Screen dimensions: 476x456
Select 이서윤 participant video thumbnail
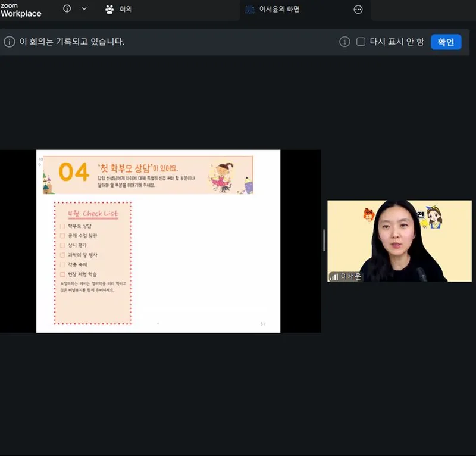click(x=399, y=241)
